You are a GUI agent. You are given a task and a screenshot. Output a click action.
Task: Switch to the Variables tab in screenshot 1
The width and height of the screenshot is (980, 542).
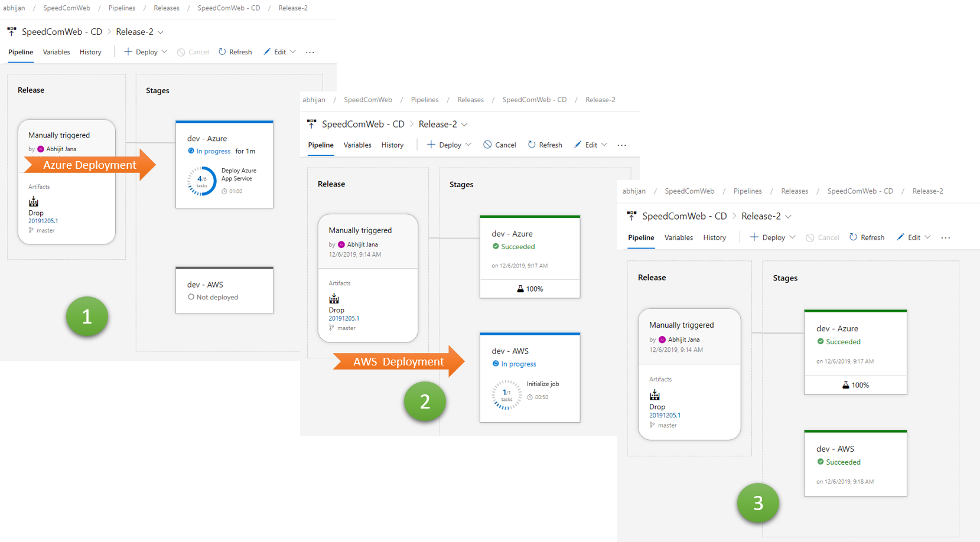pos(56,52)
